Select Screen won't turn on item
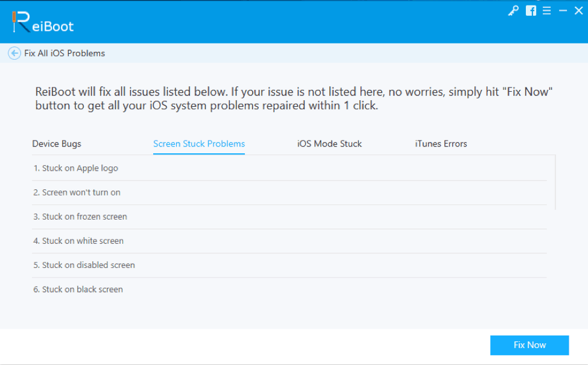Image resolution: width=588 pixels, height=365 pixels. tap(77, 192)
